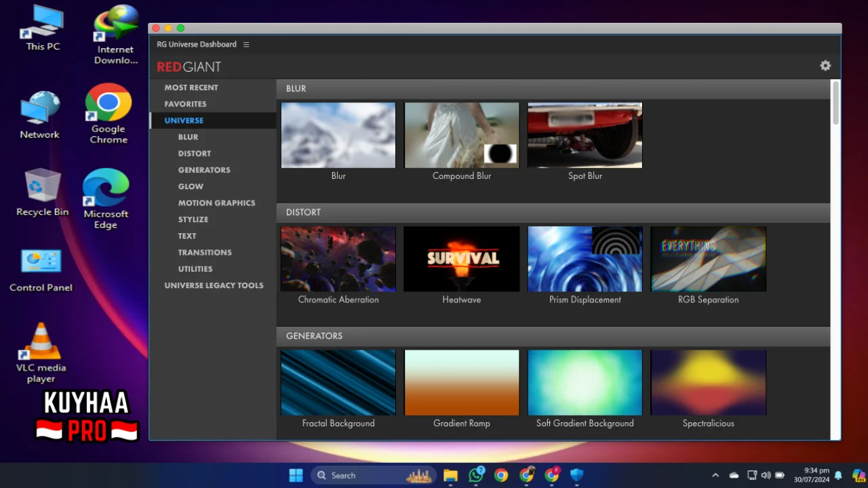Go to the Distort subcategory in the sidebar
Screen dimensions: 868x488
tap(195, 154)
